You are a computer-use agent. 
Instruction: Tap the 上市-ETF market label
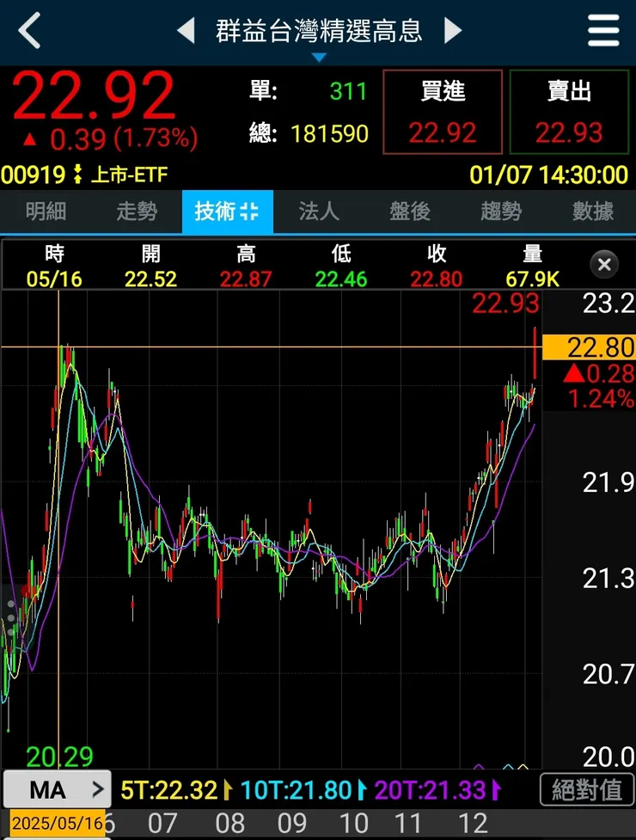[x=130, y=175]
